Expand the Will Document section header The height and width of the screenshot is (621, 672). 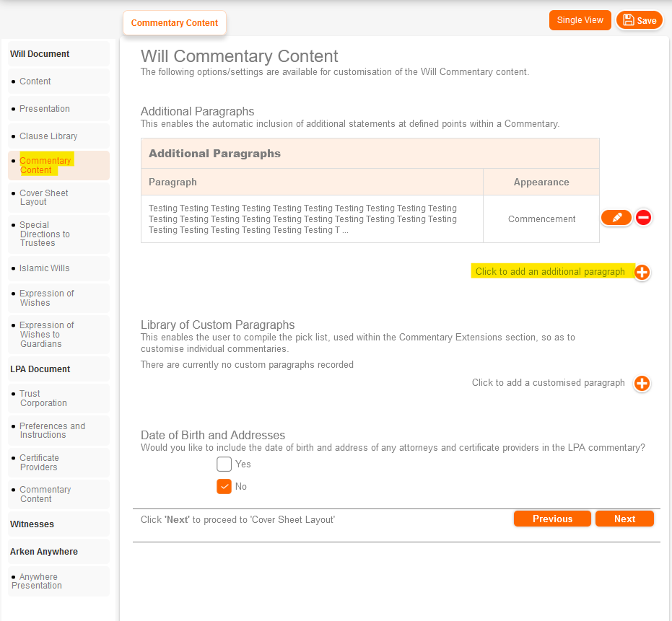pos(40,54)
